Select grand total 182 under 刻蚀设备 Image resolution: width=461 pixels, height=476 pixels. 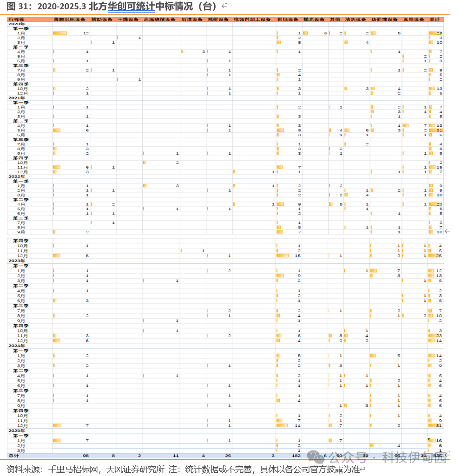pyautogui.click(x=296, y=456)
